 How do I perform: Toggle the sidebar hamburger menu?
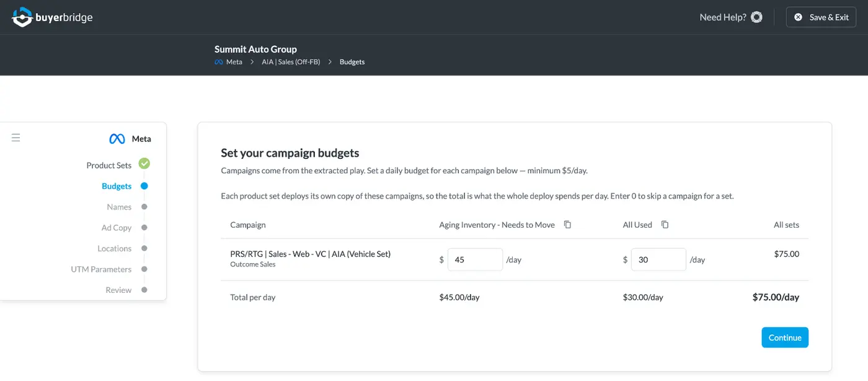(x=16, y=138)
